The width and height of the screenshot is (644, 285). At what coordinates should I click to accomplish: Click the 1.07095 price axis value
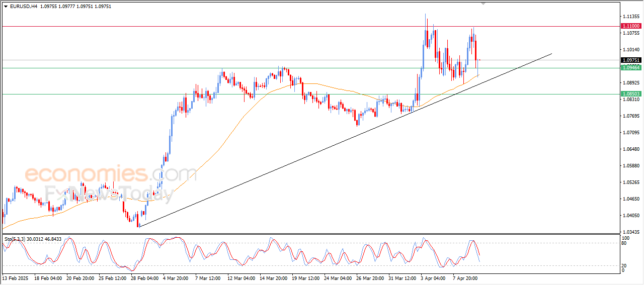click(631, 133)
